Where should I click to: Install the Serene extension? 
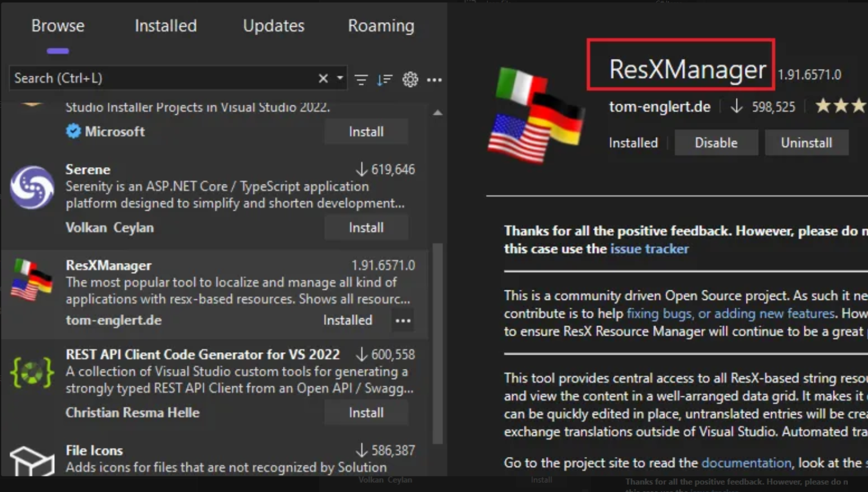[x=366, y=228]
